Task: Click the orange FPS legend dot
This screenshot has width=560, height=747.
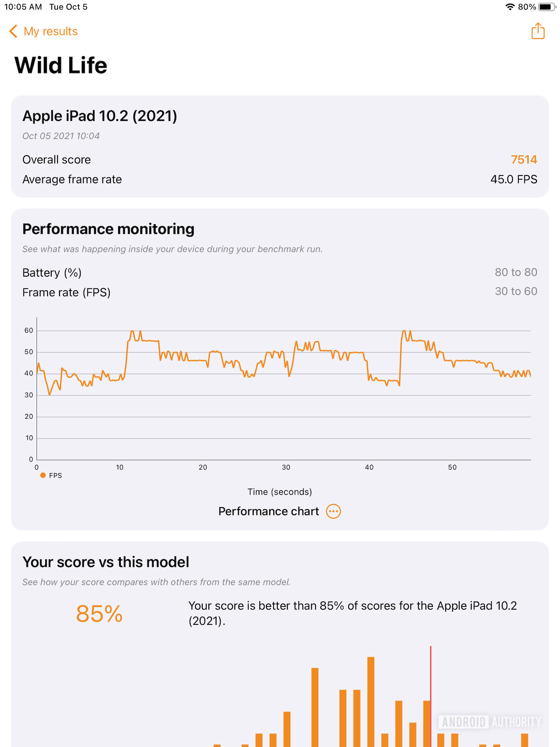Action: pyautogui.click(x=43, y=475)
